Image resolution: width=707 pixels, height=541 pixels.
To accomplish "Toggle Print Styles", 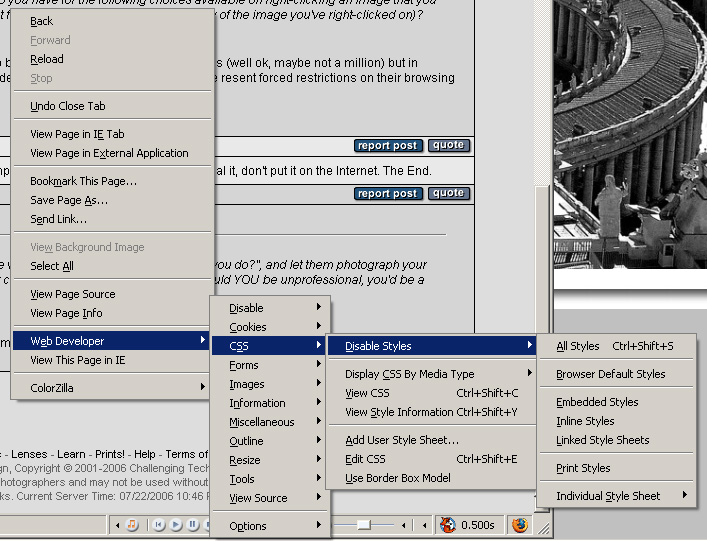I will [616, 468].
